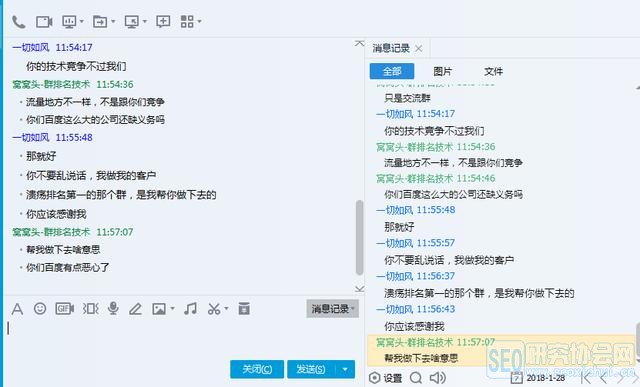Start a voice call with the phone icon
This screenshot has height=387, width=640.
[x=18, y=22]
